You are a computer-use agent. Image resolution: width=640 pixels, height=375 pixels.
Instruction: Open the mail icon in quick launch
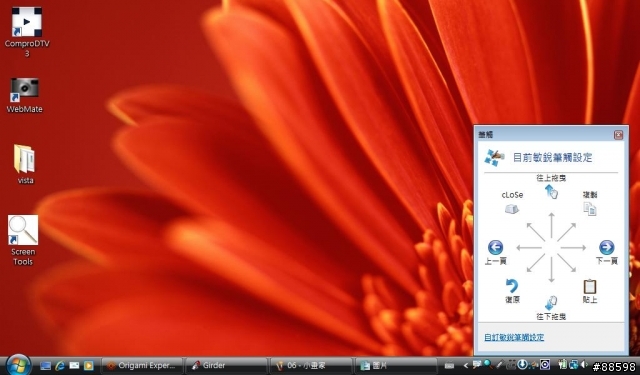click(74, 365)
